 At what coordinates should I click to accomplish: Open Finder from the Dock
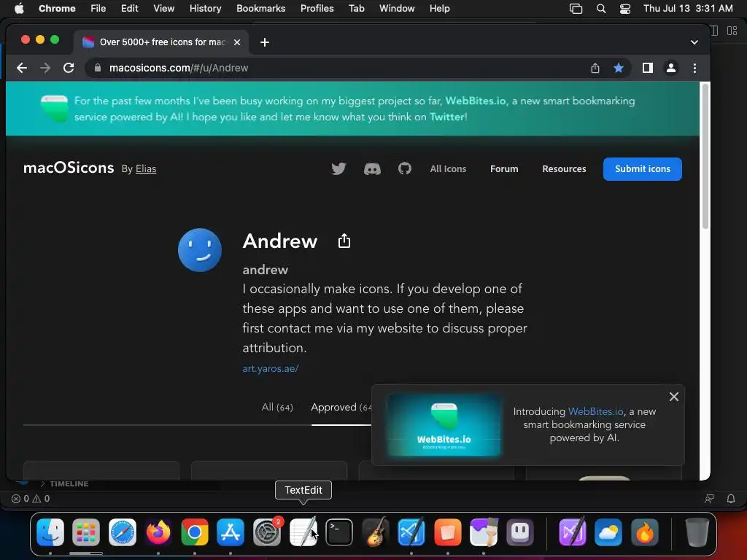coord(50,532)
